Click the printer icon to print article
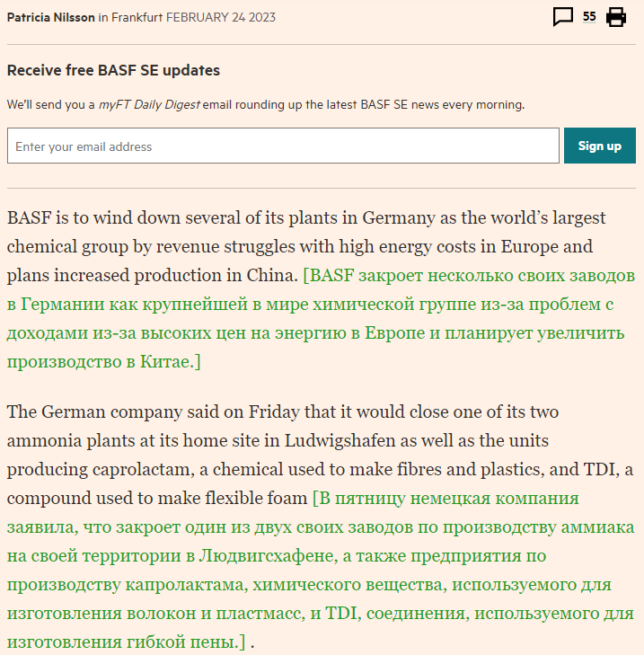This screenshot has height=655, width=644. pyautogui.click(x=615, y=17)
